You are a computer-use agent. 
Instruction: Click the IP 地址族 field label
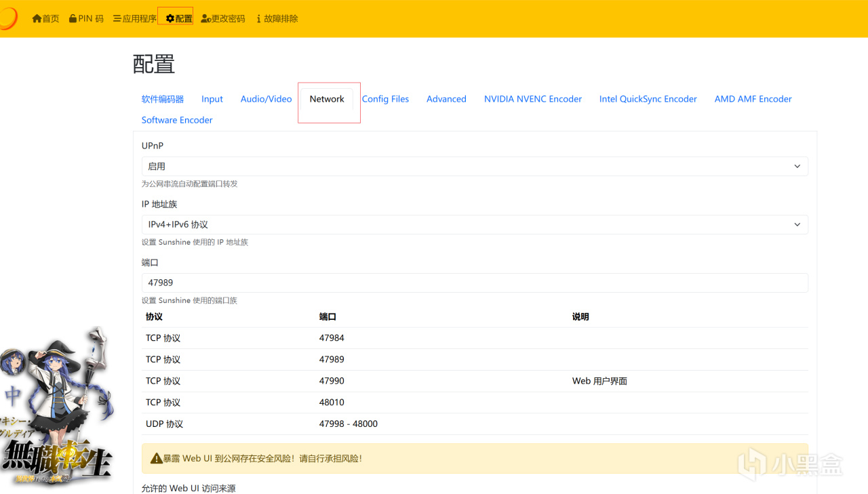coord(159,204)
